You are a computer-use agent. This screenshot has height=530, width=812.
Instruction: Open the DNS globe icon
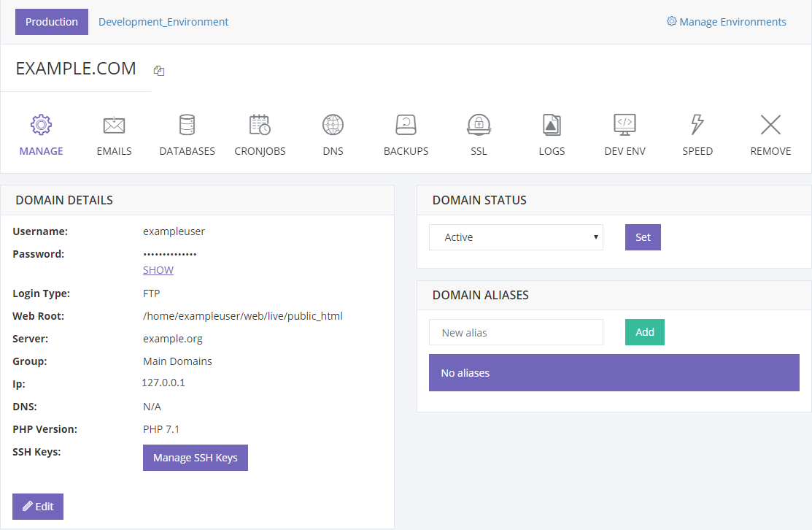pos(333,126)
